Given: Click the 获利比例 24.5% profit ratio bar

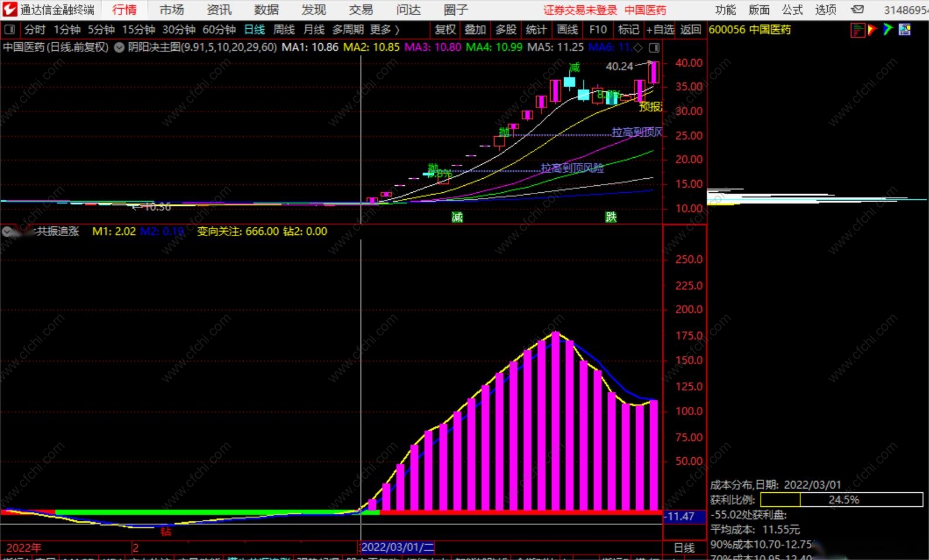Looking at the screenshot, I should tap(841, 500).
